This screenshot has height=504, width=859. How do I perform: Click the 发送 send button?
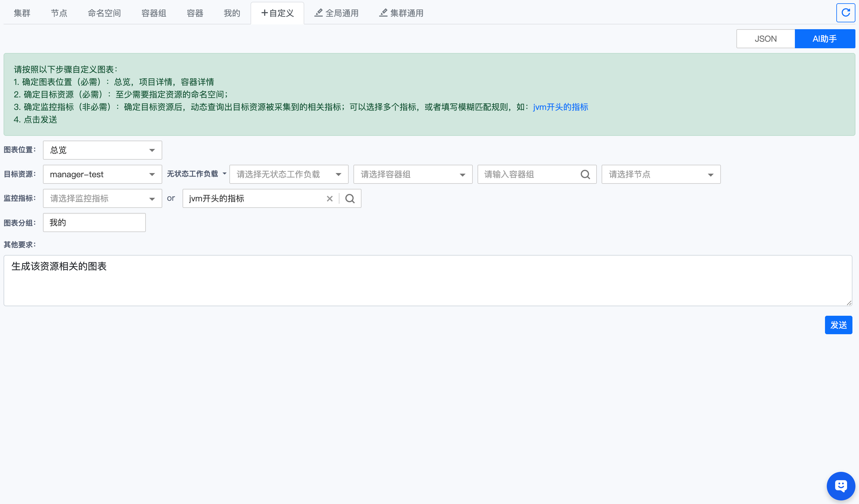838,325
